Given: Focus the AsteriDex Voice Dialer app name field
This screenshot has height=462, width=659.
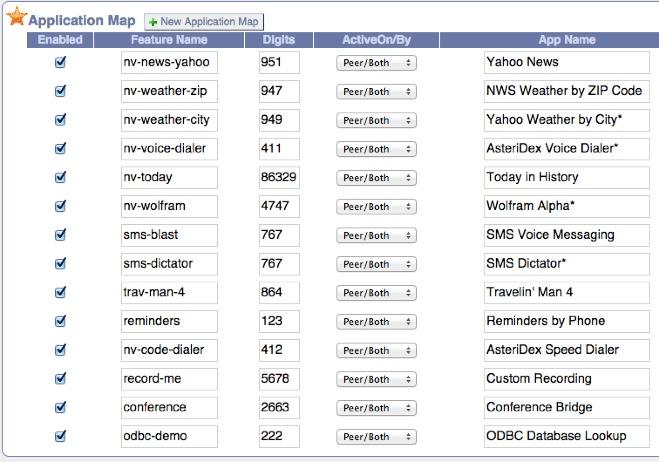Looking at the screenshot, I should click(567, 148).
